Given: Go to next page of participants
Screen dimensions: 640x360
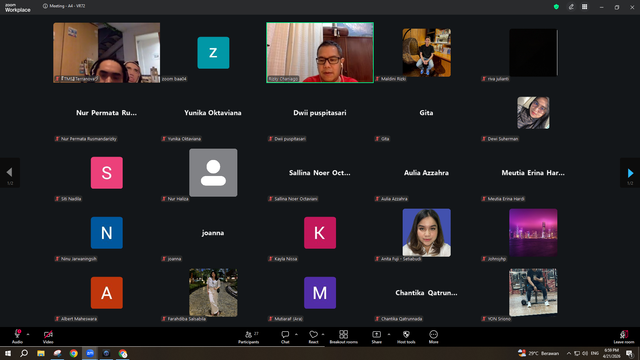Looking at the screenshot, I should [630, 173].
